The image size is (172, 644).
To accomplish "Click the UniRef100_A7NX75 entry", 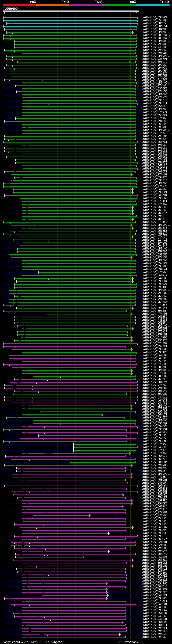I will click(154, 98).
